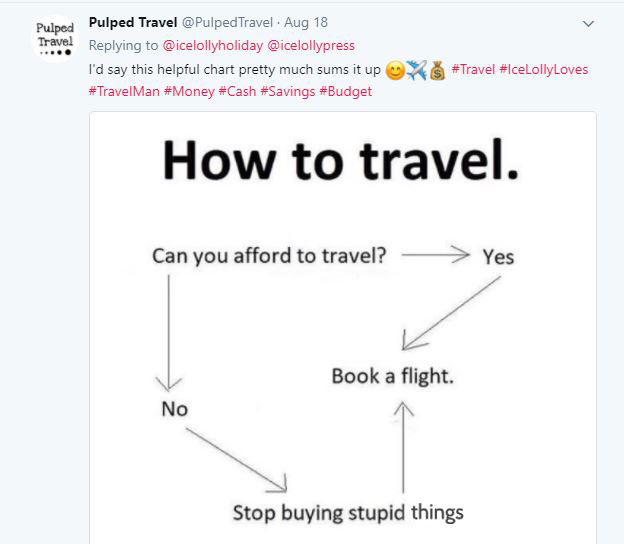This screenshot has height=544, width=624.
Task: Click the tweet text about helpful chart
Action: (x=235, y=70)
